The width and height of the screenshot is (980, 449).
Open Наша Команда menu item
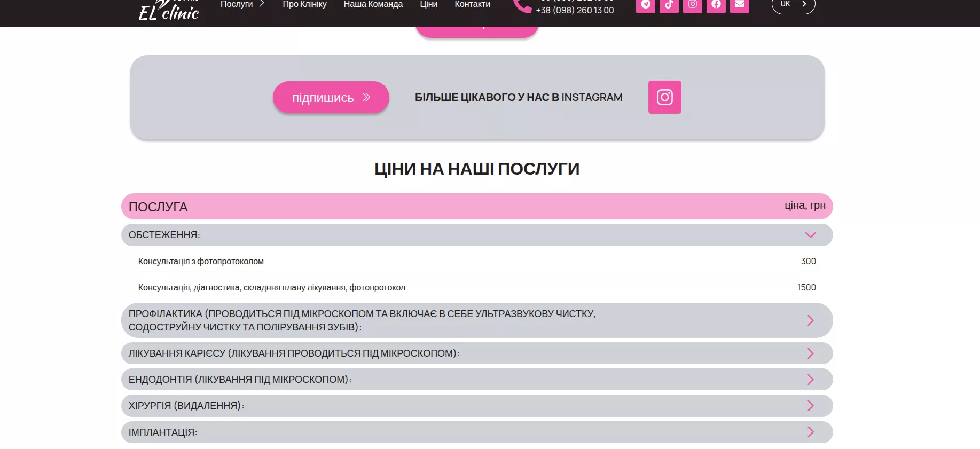tap(373, 4)
